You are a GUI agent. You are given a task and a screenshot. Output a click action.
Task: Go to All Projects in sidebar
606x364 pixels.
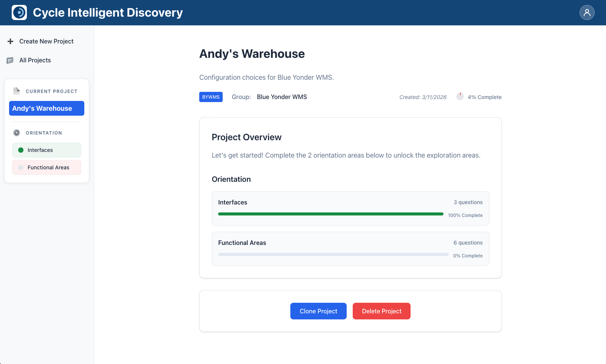(35, 60)
